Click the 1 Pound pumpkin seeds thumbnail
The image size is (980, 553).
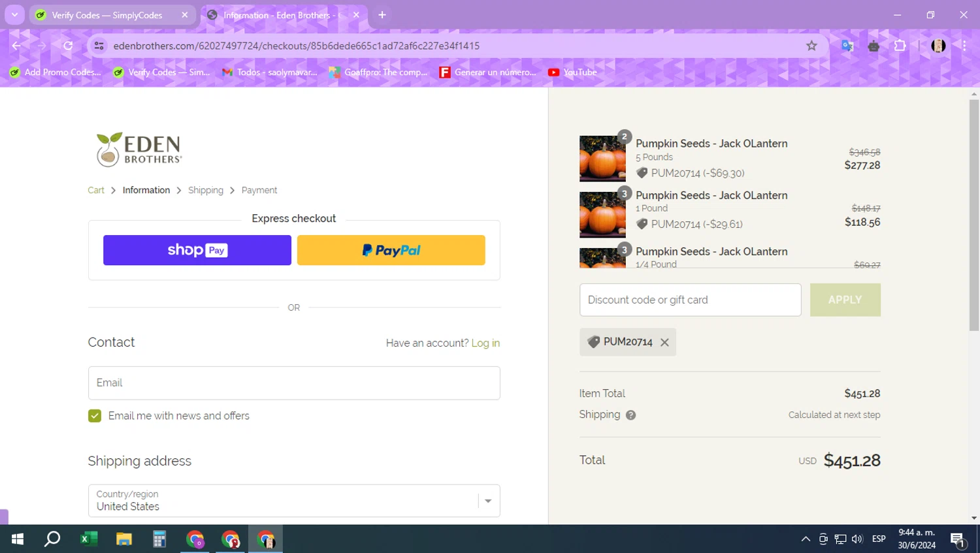(602, 215)
